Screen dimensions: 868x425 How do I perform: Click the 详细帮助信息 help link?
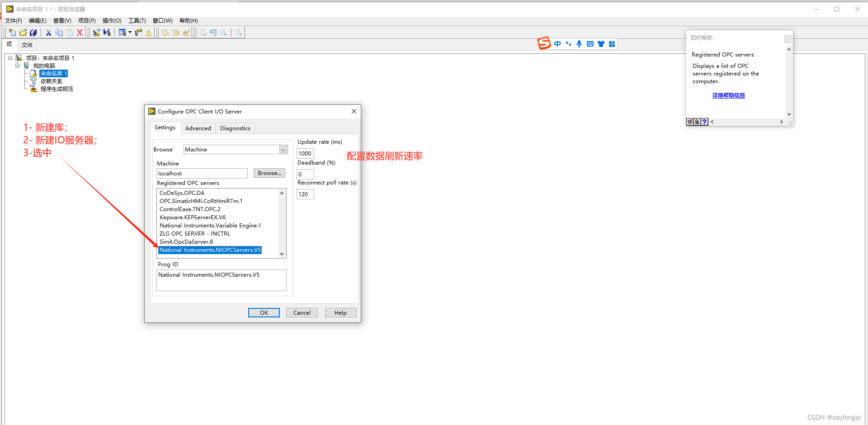point(728,95)
